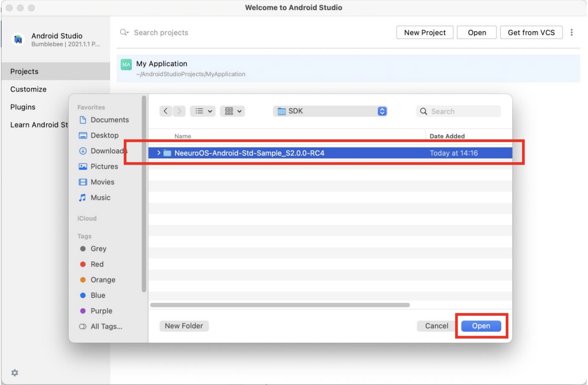
Task: Click the Get from VCS button
Action: pos(531,32)
